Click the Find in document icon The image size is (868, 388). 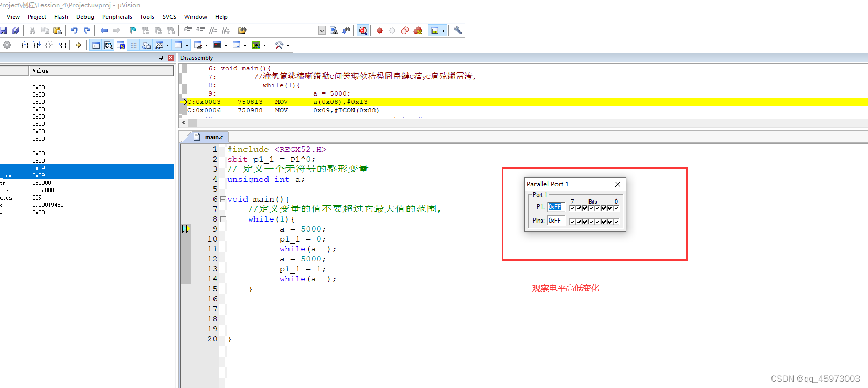(334, 30)
